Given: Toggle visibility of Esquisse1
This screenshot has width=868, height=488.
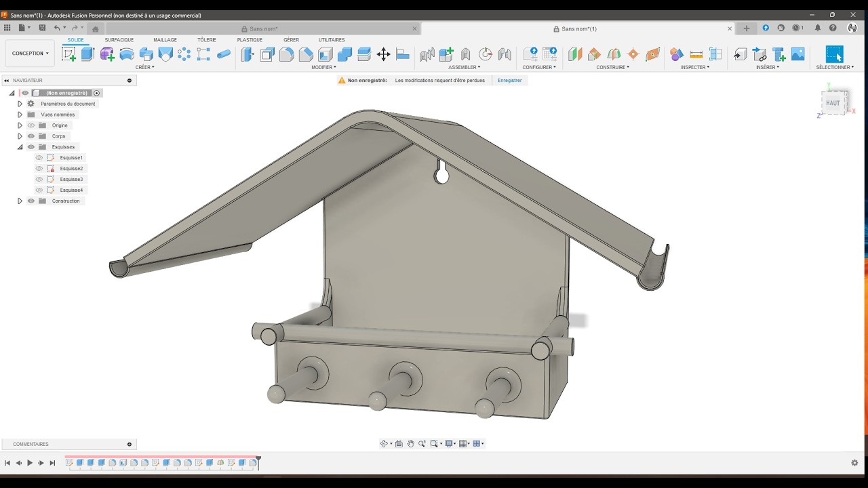Looking at the screenshot, I should 39,158.
